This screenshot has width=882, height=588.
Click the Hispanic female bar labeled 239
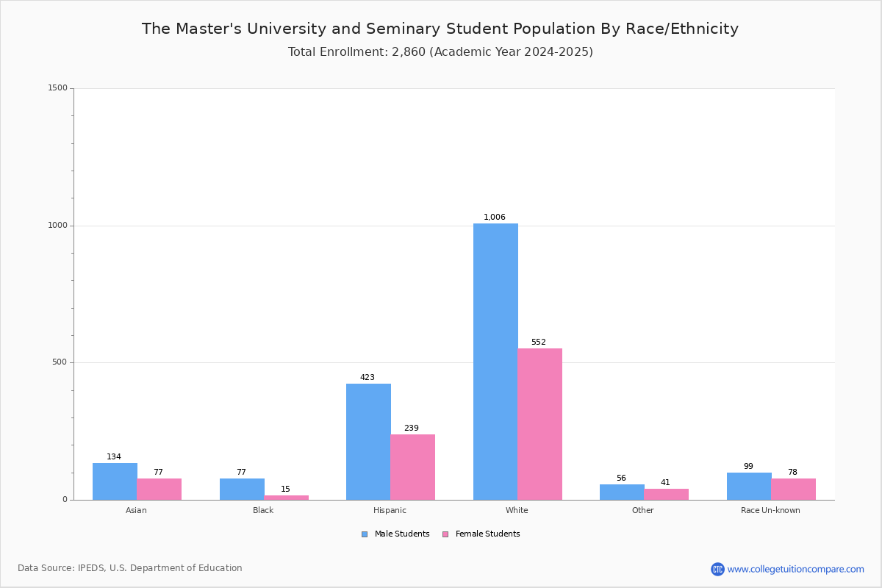(x=413, y=467)
